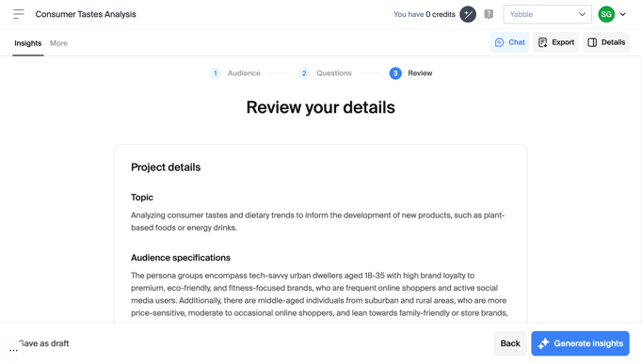Click the 'Audience specifications' heading

181,258
